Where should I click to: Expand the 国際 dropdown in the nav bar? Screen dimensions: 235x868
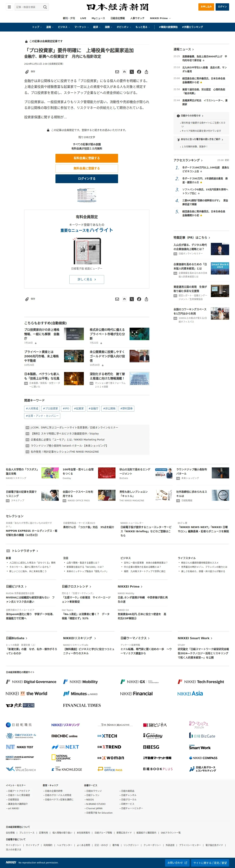[109, 27]
